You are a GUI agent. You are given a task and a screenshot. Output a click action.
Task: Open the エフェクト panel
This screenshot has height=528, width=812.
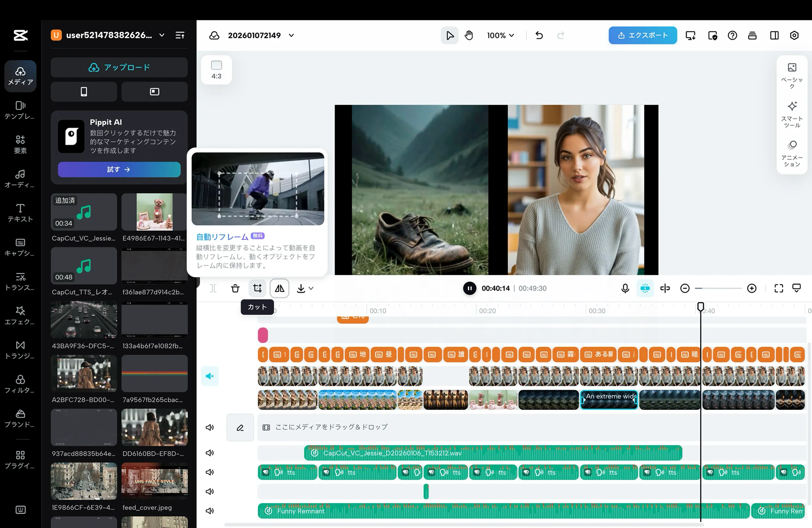click(20, 315)
